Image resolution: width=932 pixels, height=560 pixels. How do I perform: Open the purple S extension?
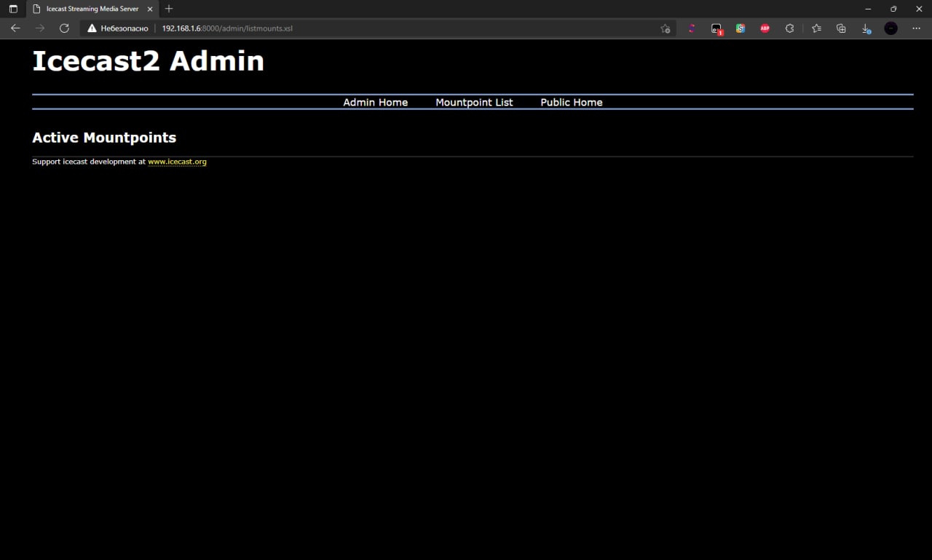[692, 28]
